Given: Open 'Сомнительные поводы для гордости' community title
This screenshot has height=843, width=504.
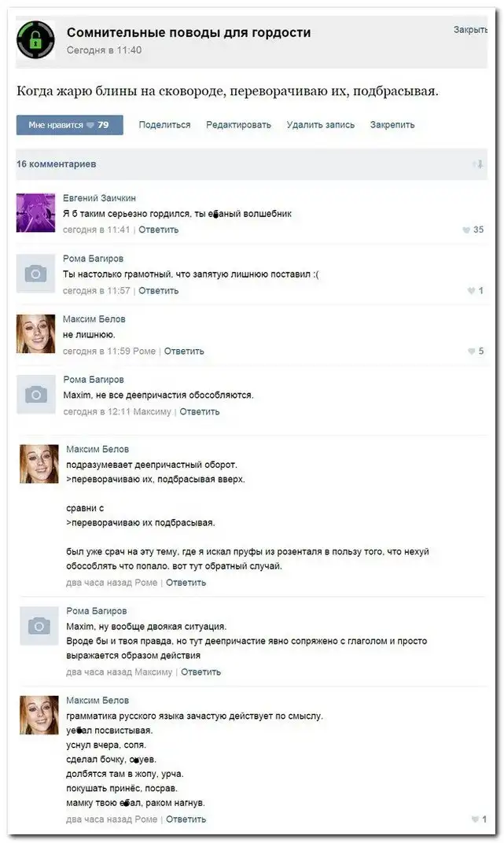Looking at the screenshot, I should [x=189, y=32].
